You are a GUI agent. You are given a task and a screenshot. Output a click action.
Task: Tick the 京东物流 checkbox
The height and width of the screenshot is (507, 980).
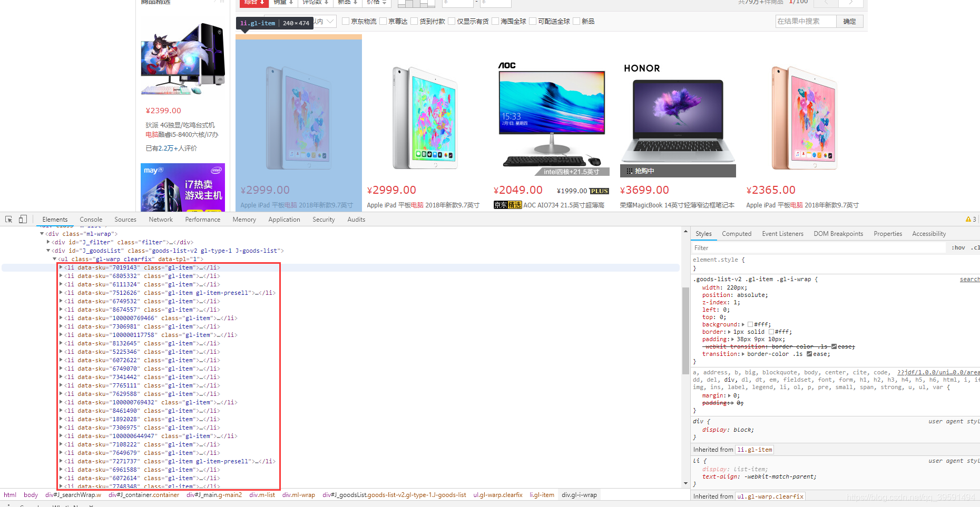(346, 21)
